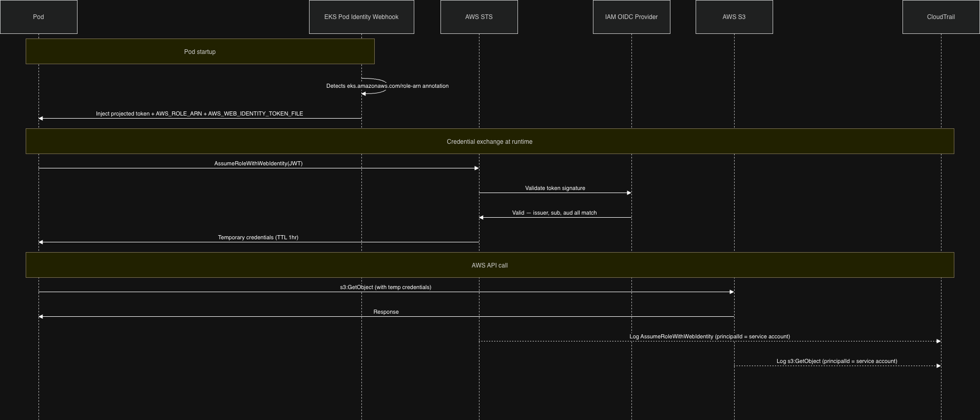Click the AWS API call note

(x=490, y=265)
